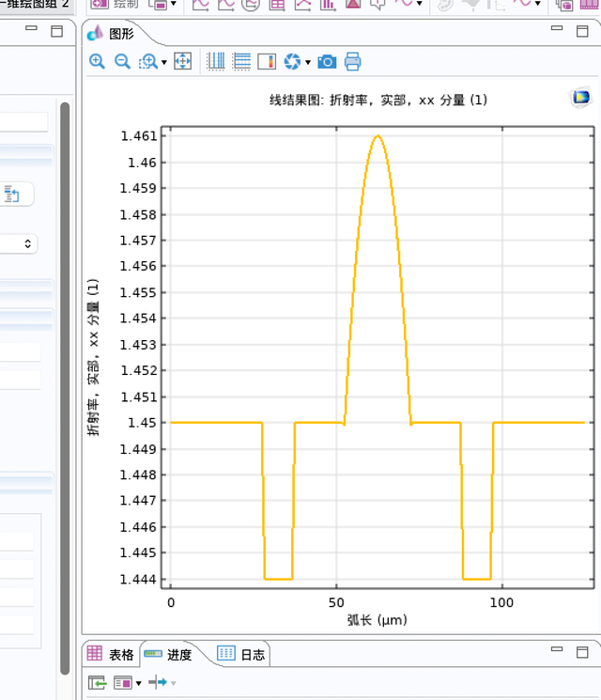Take an image snapshot with the camera icon

click(x=327, y=62)
